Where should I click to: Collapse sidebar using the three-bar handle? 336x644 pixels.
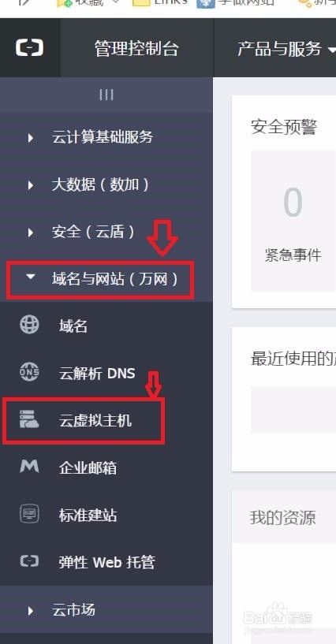pos(106,95)
